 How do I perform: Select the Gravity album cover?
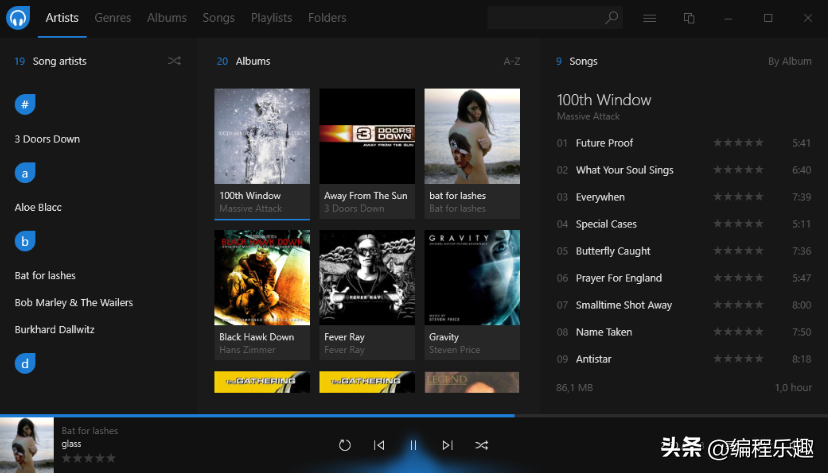click(x=472, y=277)
